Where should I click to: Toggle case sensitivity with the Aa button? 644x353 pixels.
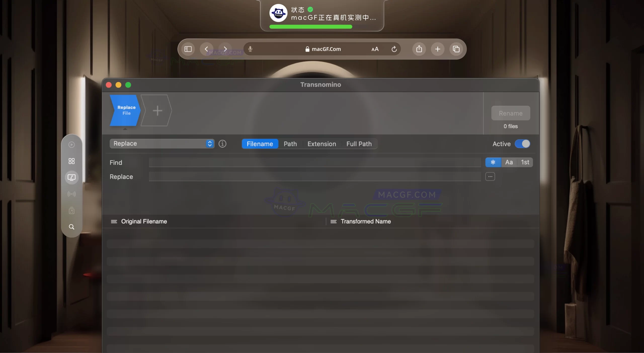[x=509, y=162]
